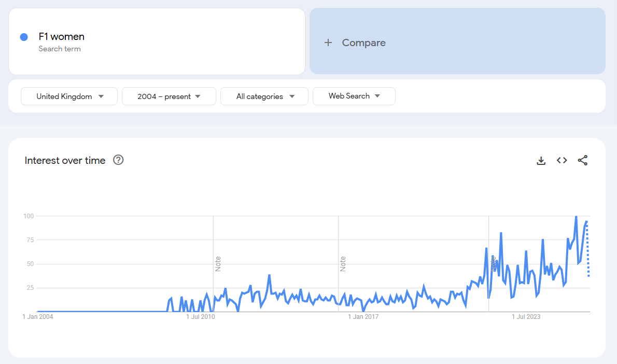Click the Interest over time heading
This screenshot has height=364, width=617.
(x=65, y=161)
